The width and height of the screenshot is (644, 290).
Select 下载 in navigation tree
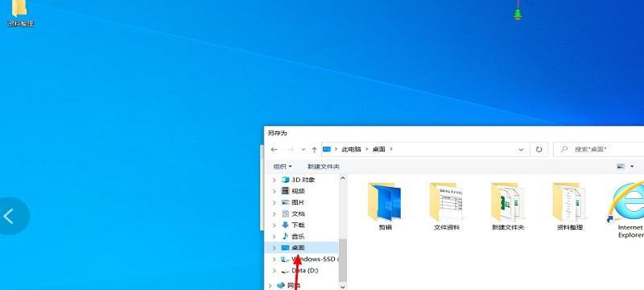pos(298,225)
